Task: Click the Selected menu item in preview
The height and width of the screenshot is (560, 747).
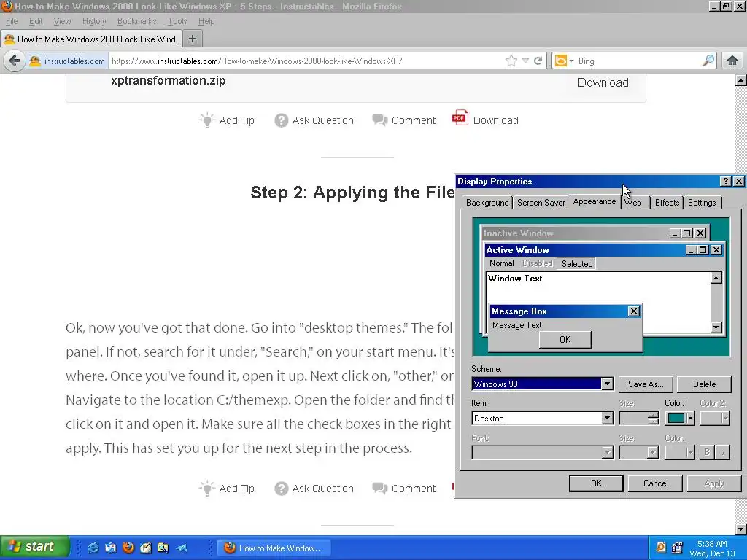Action: [577, 263]
